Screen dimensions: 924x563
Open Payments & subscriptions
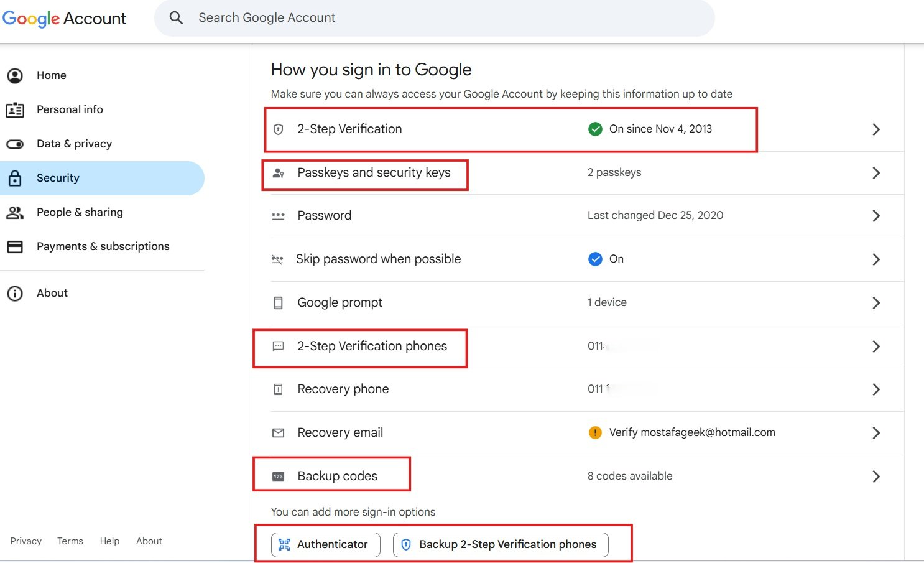click(x=103, y=246)
